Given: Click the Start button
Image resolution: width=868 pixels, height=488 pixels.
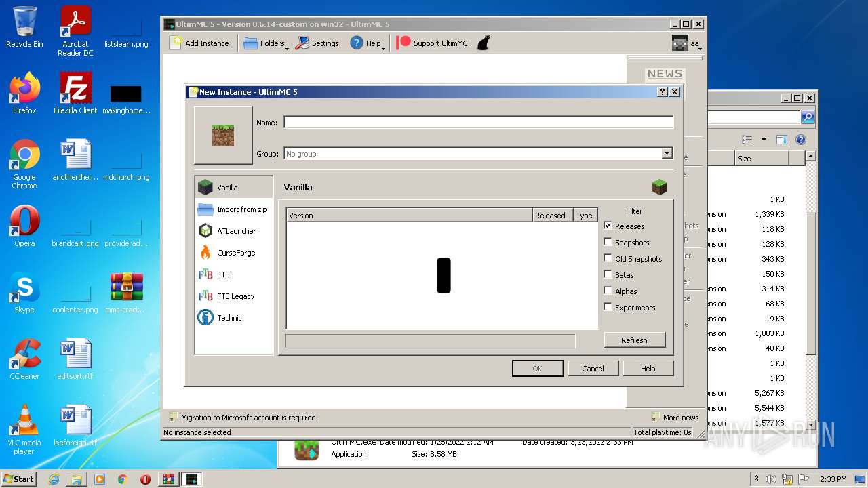Looking at the screenshot, I should (19, 479).
